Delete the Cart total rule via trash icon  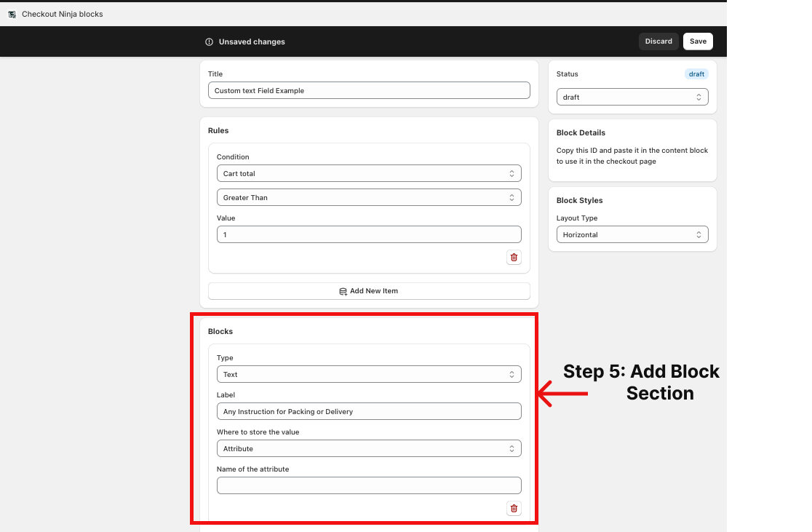point(514,257)
